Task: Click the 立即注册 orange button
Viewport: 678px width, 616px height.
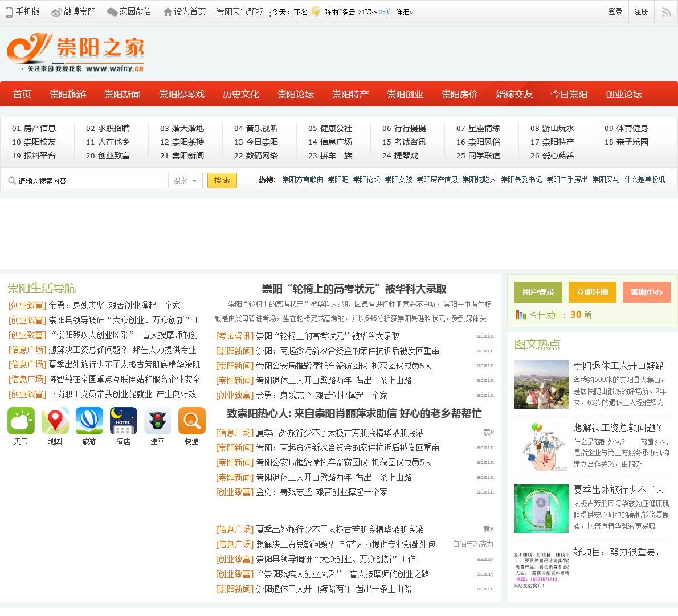Action: click(593, 293)
